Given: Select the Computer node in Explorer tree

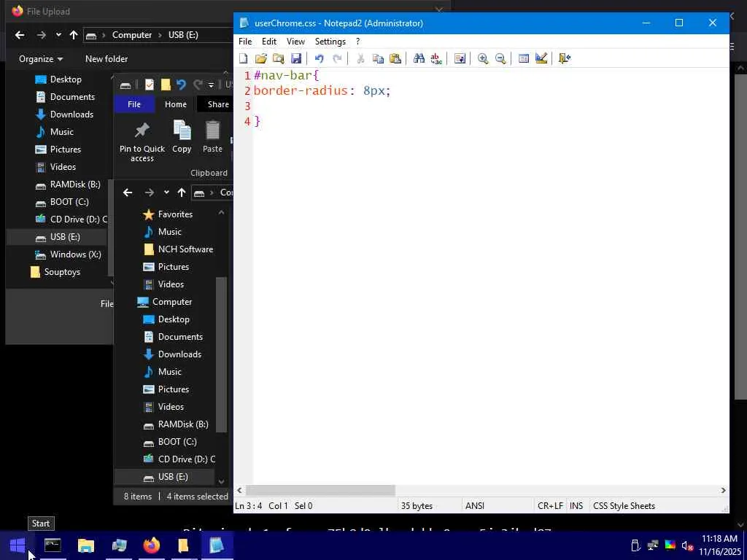Looking at the screenshot, I should click(x=164, y=302).
